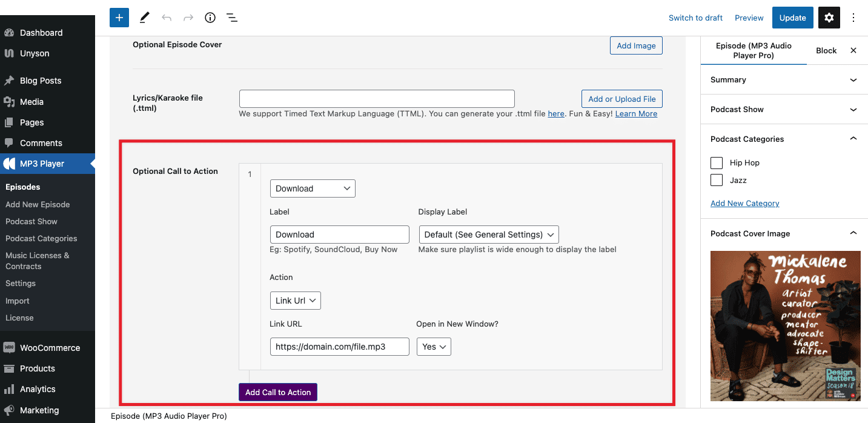Enable the Hip Hop category checkbox

717,162
